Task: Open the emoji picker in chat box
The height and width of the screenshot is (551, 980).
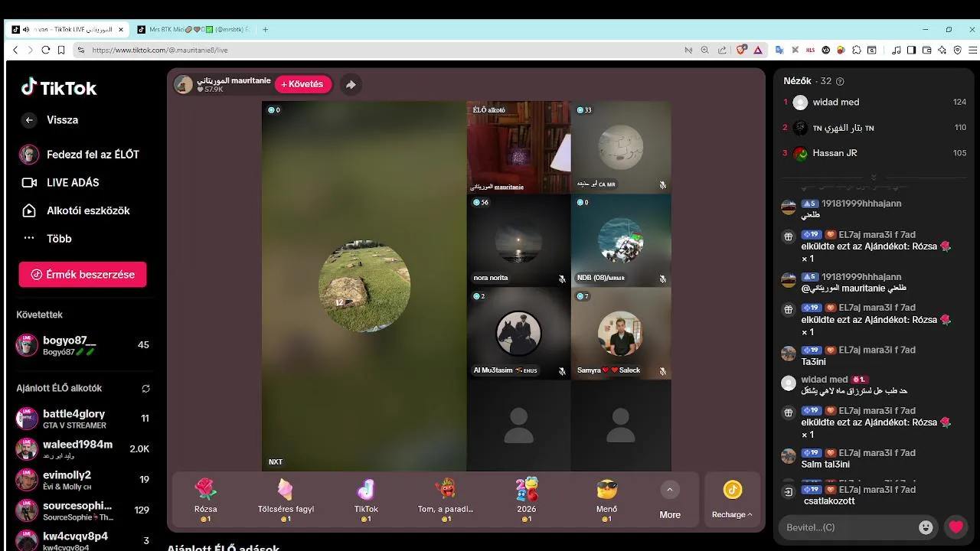Action: (x=926, y=527)
